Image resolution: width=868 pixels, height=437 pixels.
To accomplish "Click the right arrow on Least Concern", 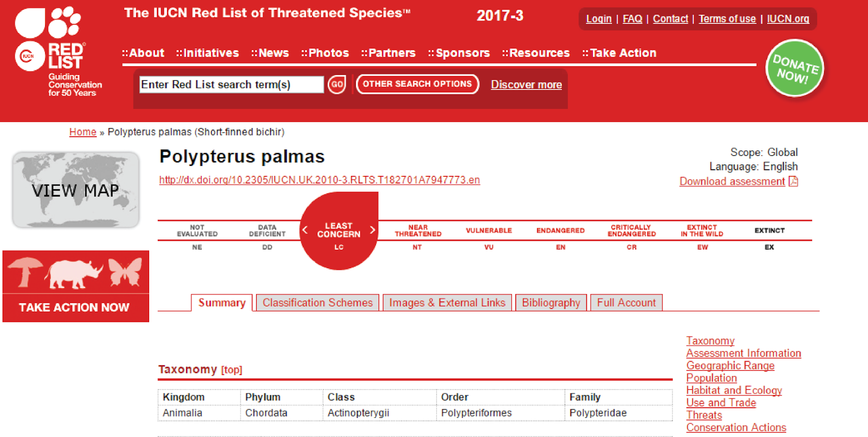I will 373,230.
